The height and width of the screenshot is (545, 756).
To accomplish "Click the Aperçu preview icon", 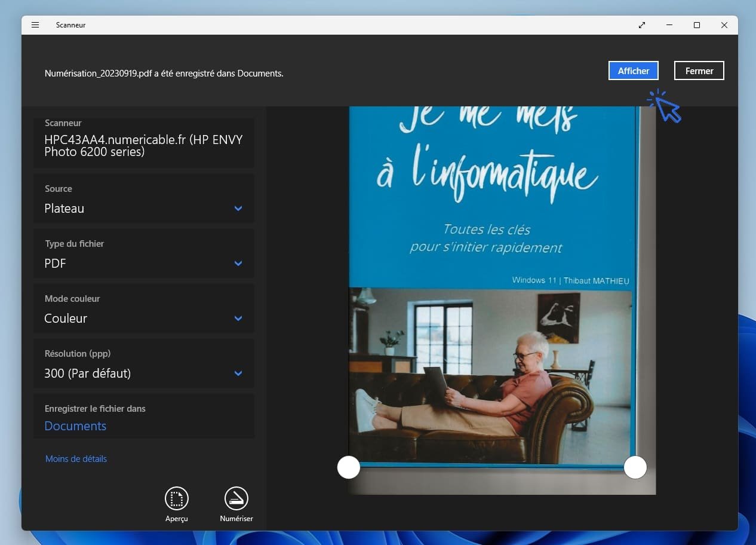I will coord(177,498).
